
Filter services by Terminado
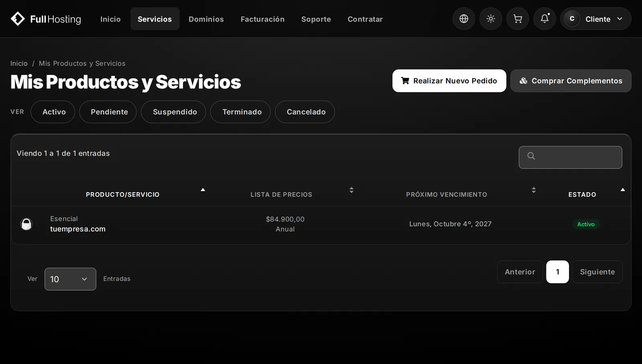click(240, 112)
